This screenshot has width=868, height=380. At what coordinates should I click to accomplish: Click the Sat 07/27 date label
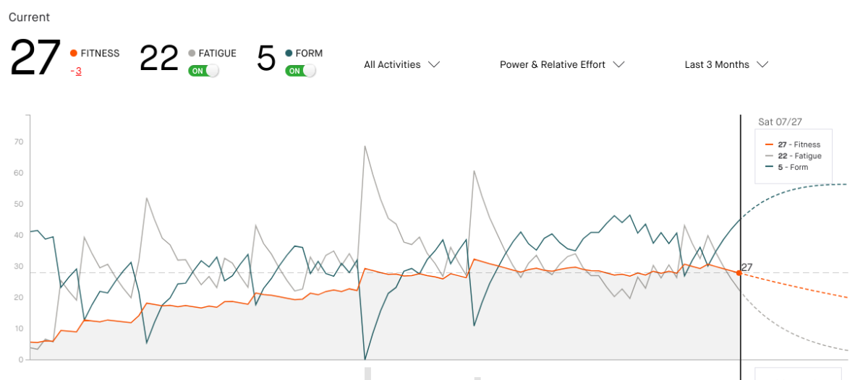779,122
